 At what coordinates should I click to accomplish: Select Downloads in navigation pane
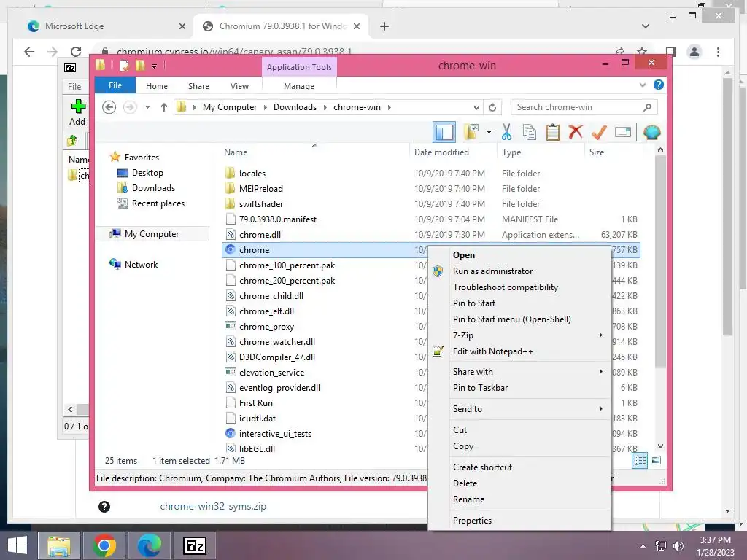click(153, 188)
